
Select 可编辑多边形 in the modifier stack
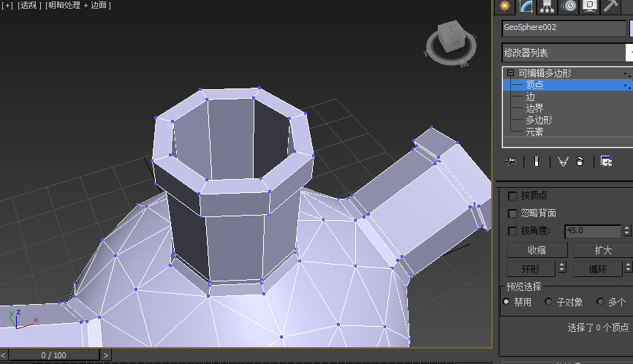[x=545, y=73]
